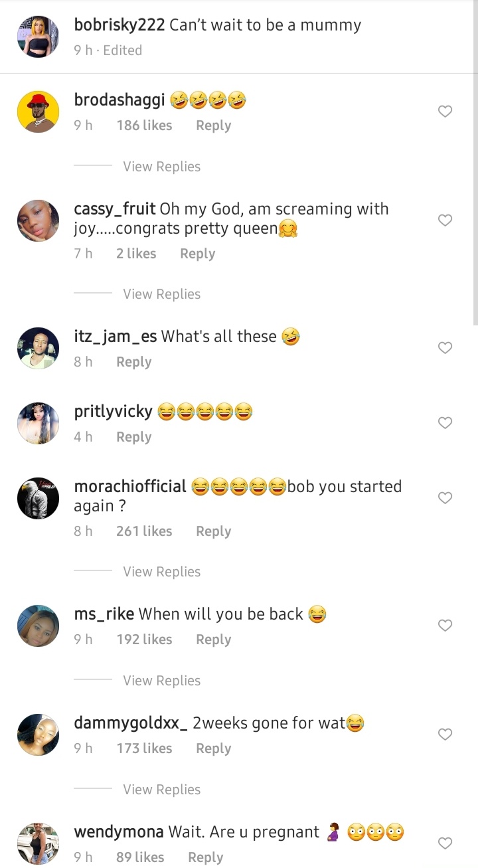Expand replies to morachiofficial's comment
This screenshot has width=478, height=868.
click(161, 572)
